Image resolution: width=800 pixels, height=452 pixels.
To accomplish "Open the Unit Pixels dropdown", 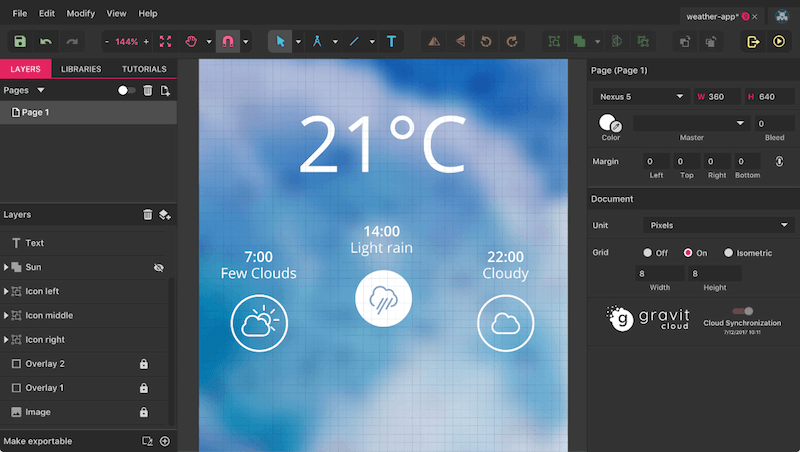I will (x=716, y=225).
